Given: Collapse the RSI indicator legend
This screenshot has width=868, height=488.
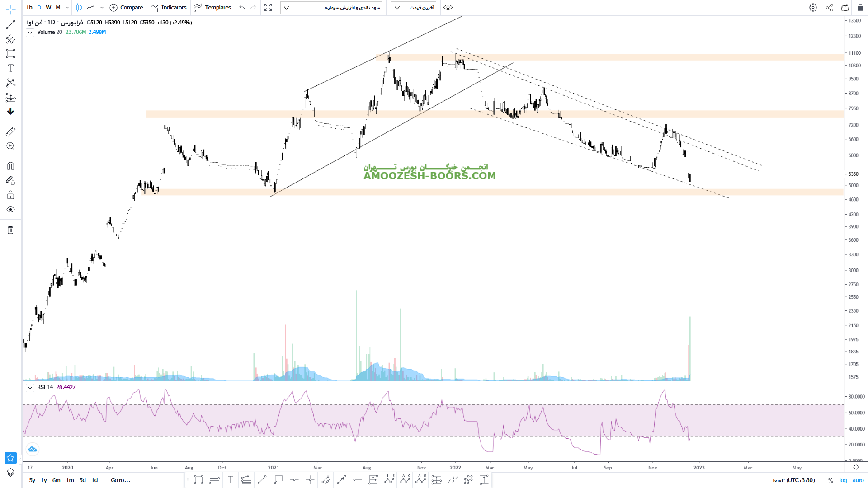Looking at the screenshot, I should [x=30, y=388].
